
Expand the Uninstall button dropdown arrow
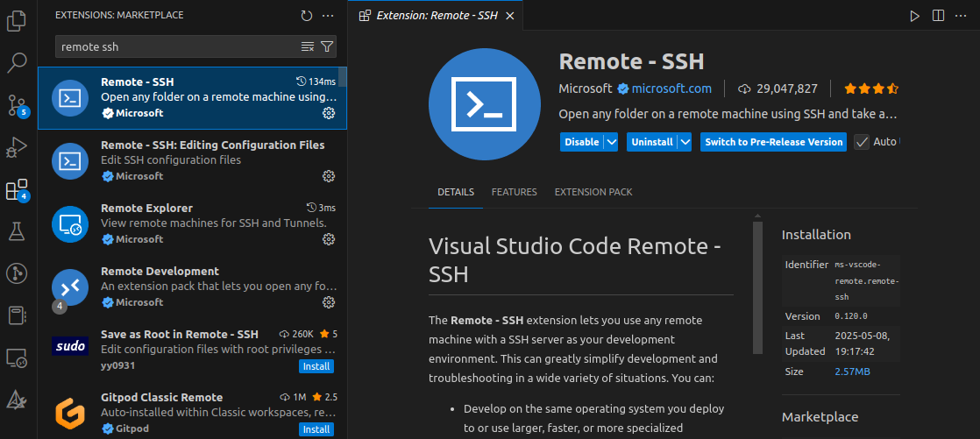click(685, 142)
